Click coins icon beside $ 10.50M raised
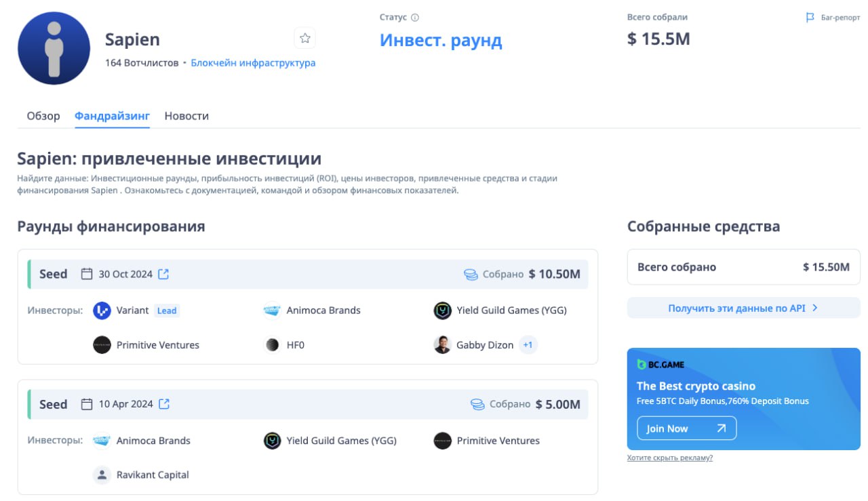Viewport: 868px width, 501px height. pyautogui.click(x=471, y=275)
